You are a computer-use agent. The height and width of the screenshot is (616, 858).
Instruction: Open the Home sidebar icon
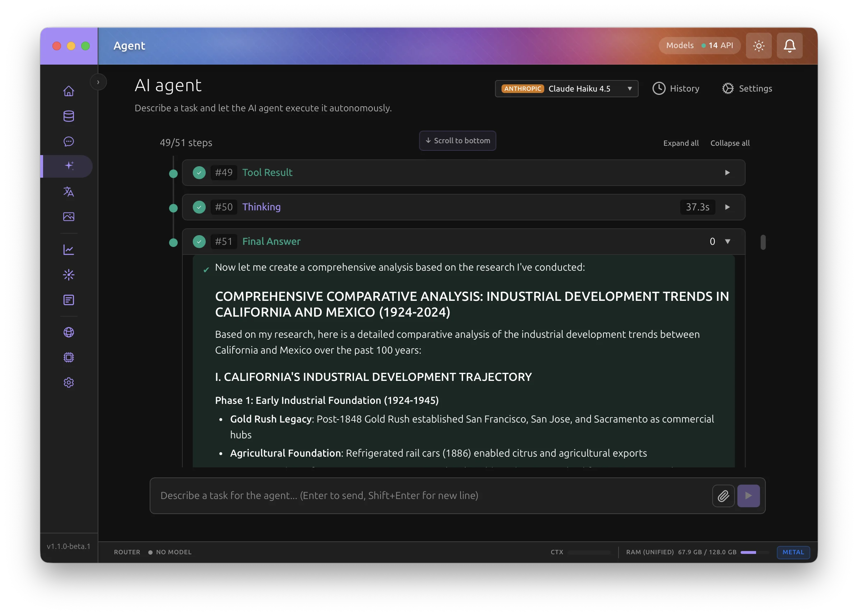coord(69,91)
